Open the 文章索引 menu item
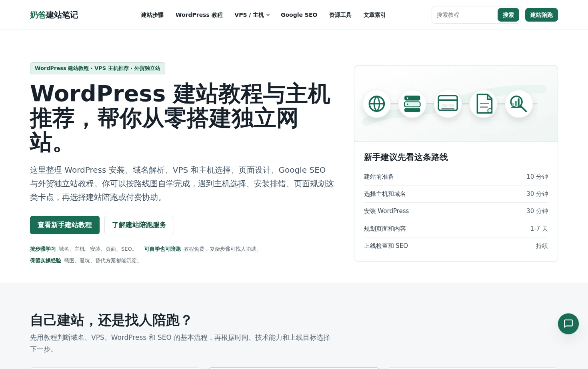Image resolution: width=588 pixels, height=369 pixels. pyautogui.click(x=374, y=15)
